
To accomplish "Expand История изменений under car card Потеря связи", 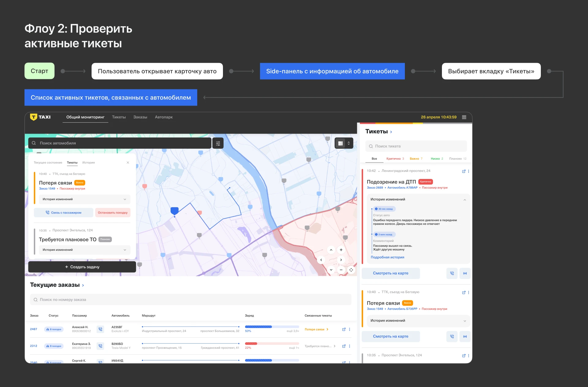I will click(x=85, y=199).
